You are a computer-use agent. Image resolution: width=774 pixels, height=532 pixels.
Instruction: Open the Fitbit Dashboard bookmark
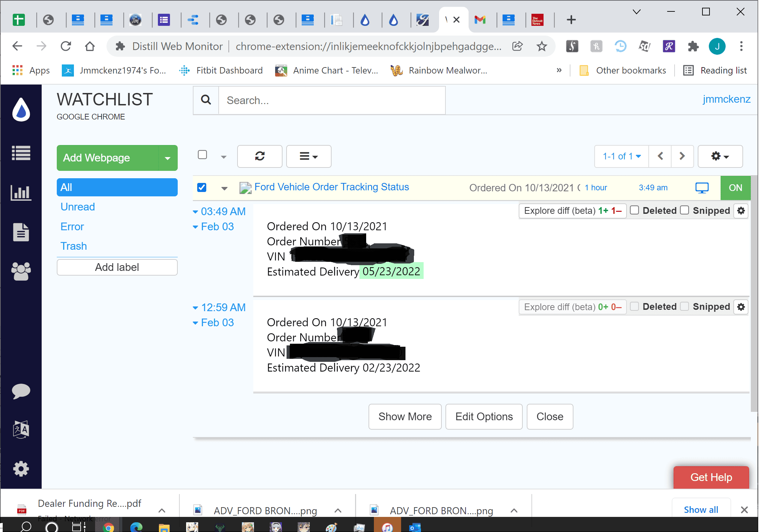point(221,70)
